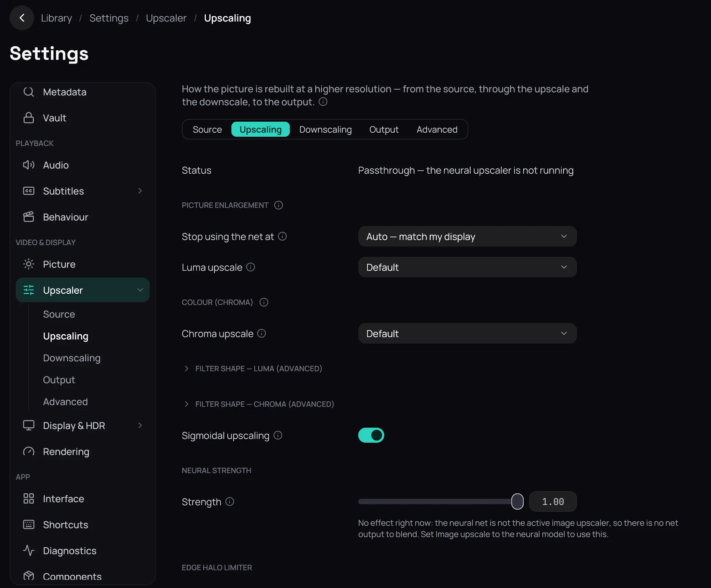This screenshot has height=588, width=711.
Task: Click info icon beside Colour (Chroma)
Action: (264, 302)
